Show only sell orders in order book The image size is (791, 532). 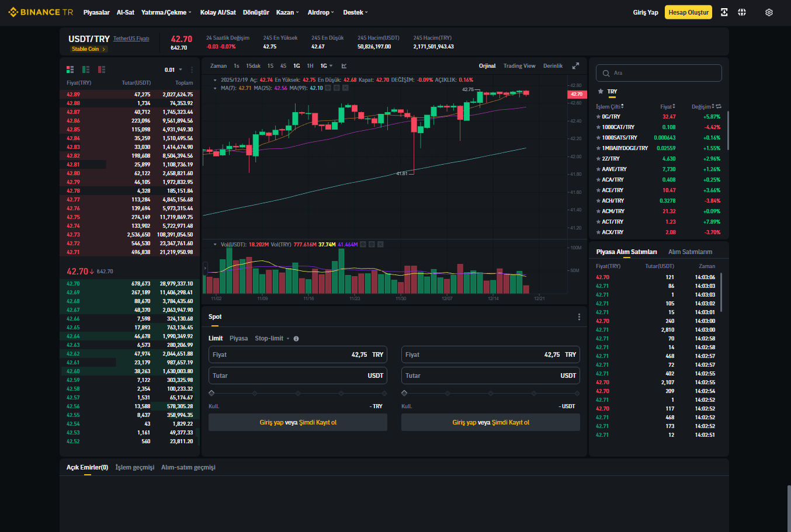pyautogui.click(x=102, y=69)
